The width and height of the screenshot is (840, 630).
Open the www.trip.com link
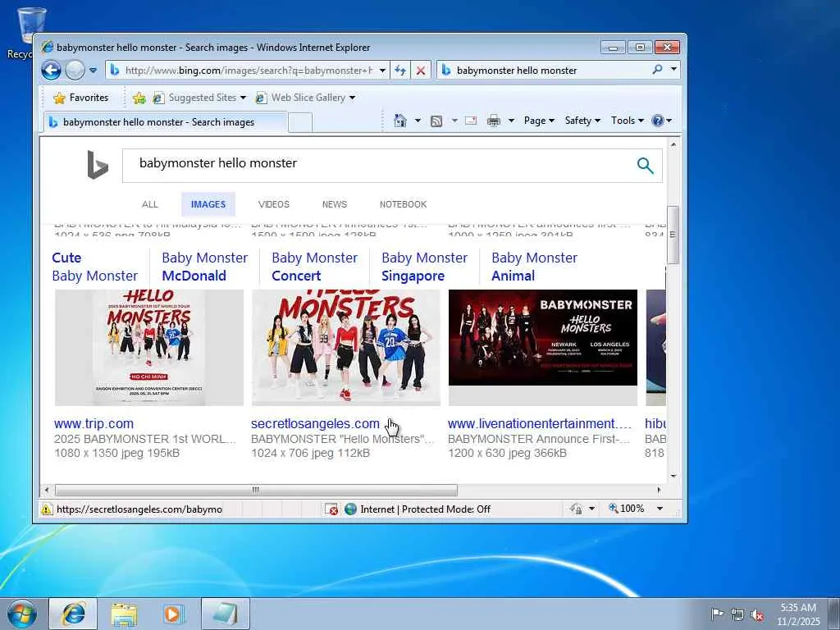tap(94, 424)
